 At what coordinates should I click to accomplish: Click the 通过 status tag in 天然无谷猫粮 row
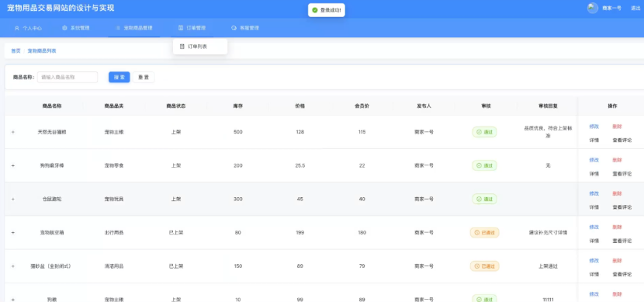[484, 132]
